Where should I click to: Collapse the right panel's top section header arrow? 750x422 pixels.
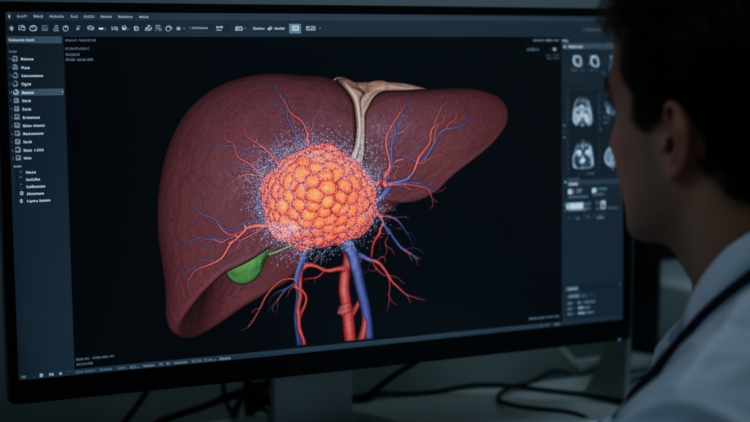tap(565, 47)
